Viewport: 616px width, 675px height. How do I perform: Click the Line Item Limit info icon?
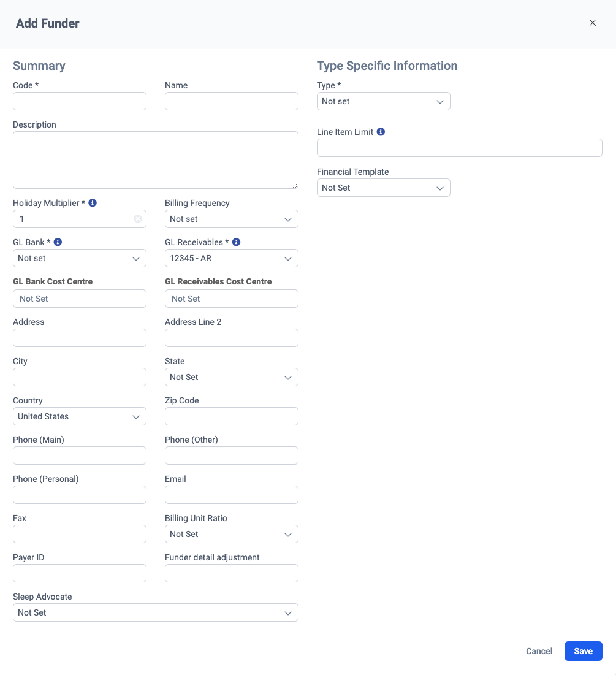pos(381,131)
